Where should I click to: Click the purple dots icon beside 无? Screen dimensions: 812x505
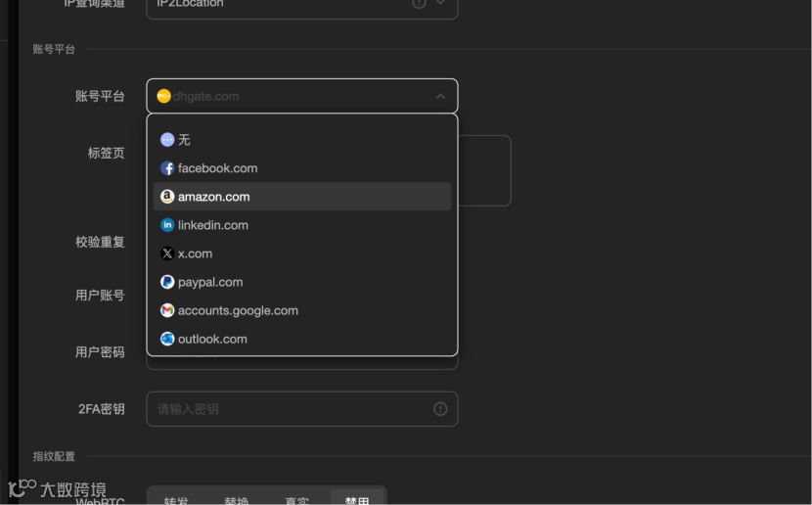coord(167,140)
